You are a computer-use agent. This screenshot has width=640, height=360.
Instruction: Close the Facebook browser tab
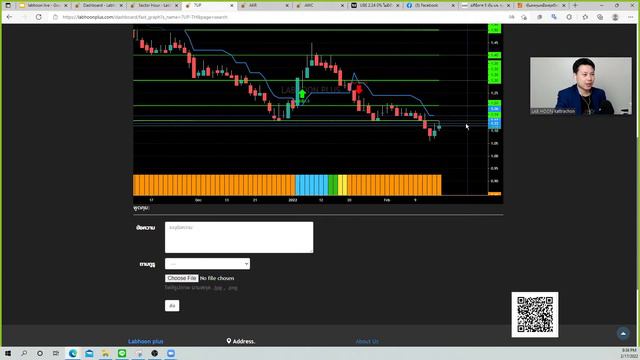tap(453, 5)
